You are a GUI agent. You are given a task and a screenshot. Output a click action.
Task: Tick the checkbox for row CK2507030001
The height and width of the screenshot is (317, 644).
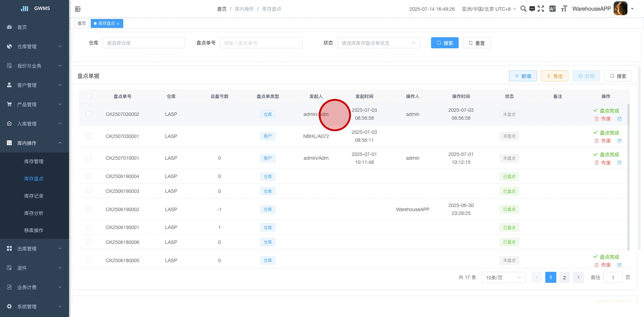(89, 136)
